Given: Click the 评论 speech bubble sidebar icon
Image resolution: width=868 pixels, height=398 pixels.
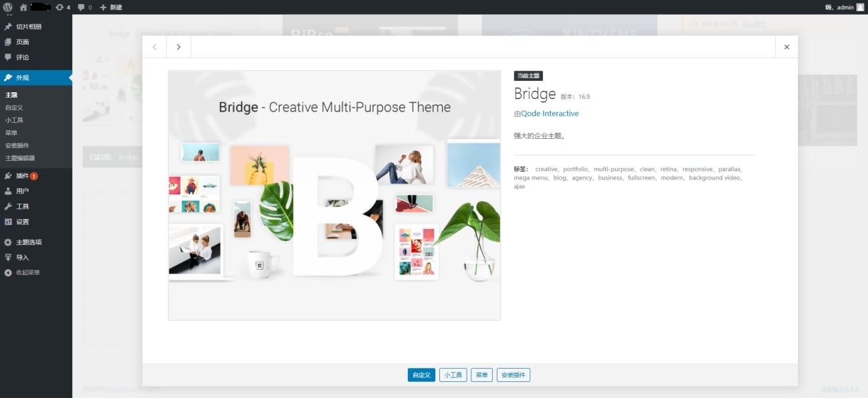Looking at the screenshot, I should click(8, 57).
